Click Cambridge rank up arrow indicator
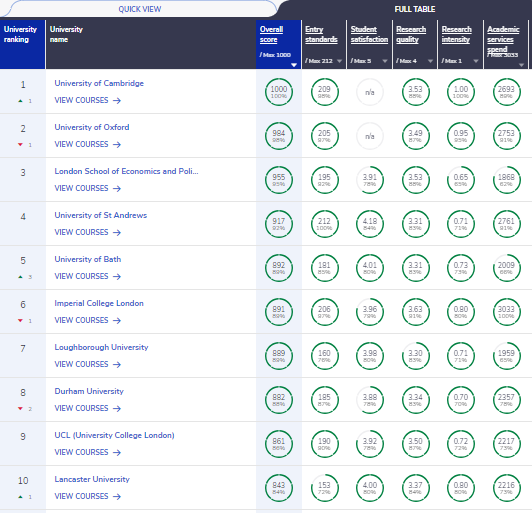The height and width of the screenshot is (513, 532). click(x=20, y=101)
